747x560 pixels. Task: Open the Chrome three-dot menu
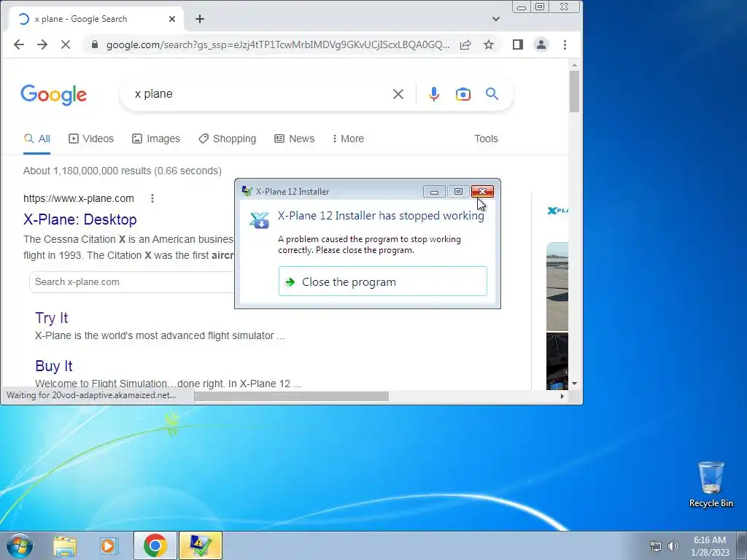565,44
